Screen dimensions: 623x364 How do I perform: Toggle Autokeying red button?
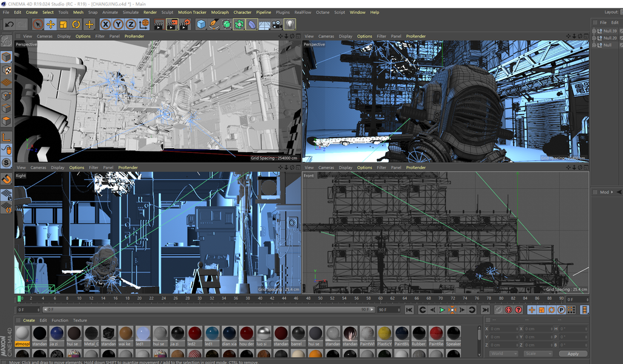tap(508, 310)
